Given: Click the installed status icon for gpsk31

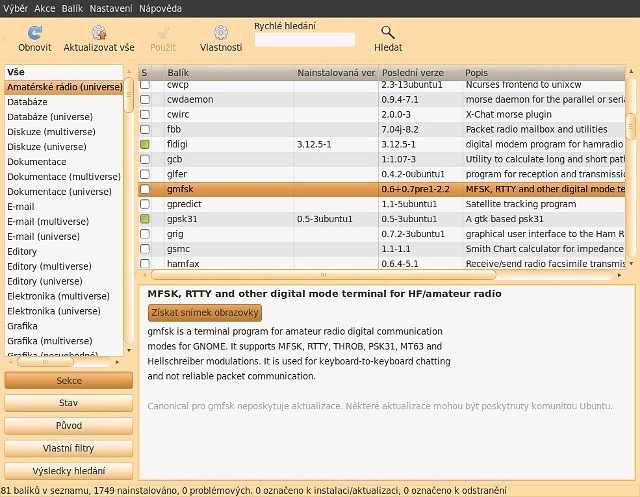Looking at the screenshot, I should [x=145, y=218].
